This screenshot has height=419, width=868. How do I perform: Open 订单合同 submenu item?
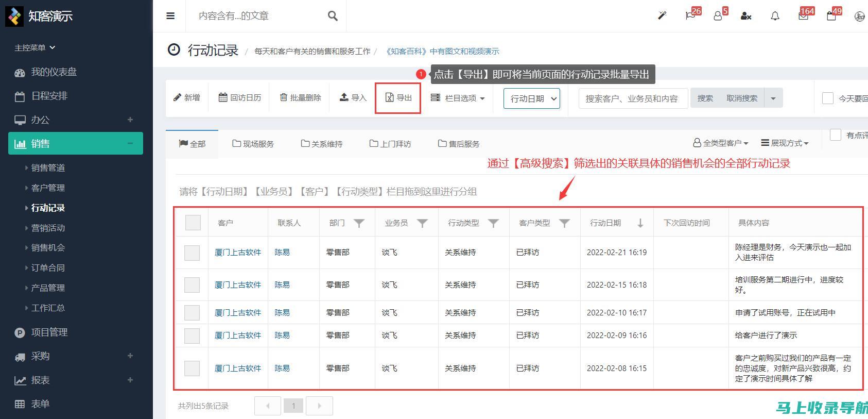(48, 267)
